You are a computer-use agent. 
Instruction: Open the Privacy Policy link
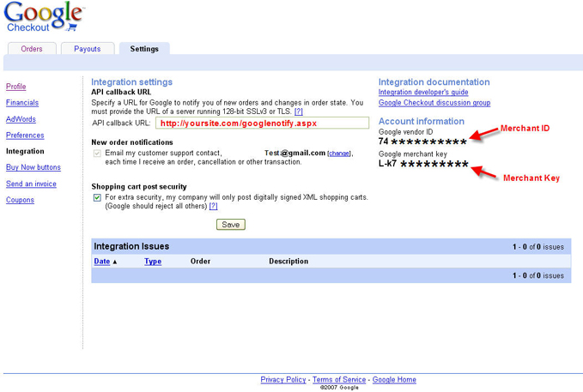pos(283,379)
